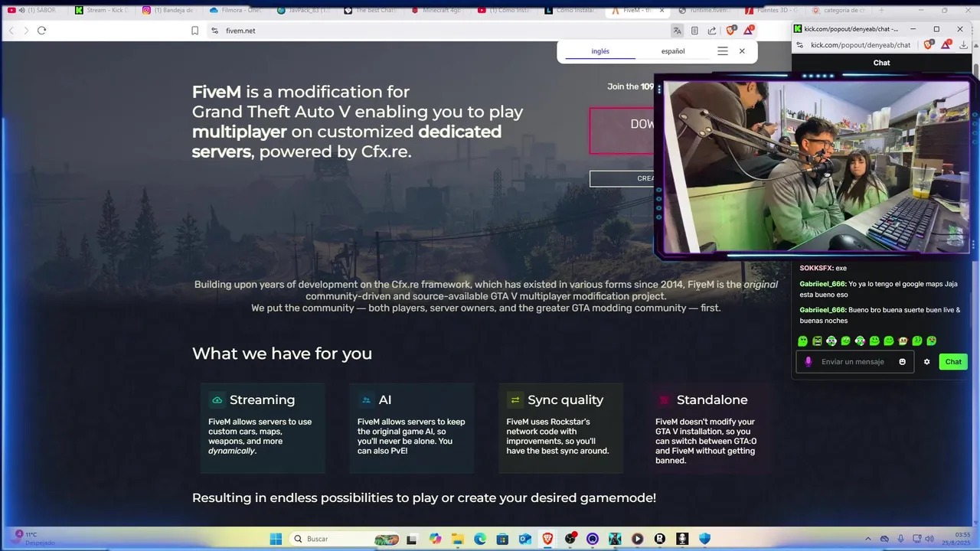Open OBS Studio from taskbar
980x551 pixels.
[570, 539]
